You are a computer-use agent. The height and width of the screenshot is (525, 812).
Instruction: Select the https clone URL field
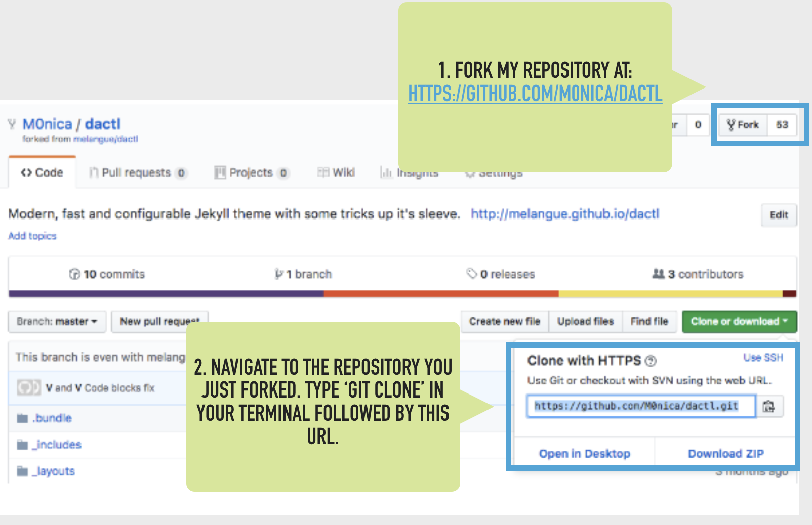[x=641, y=406]
